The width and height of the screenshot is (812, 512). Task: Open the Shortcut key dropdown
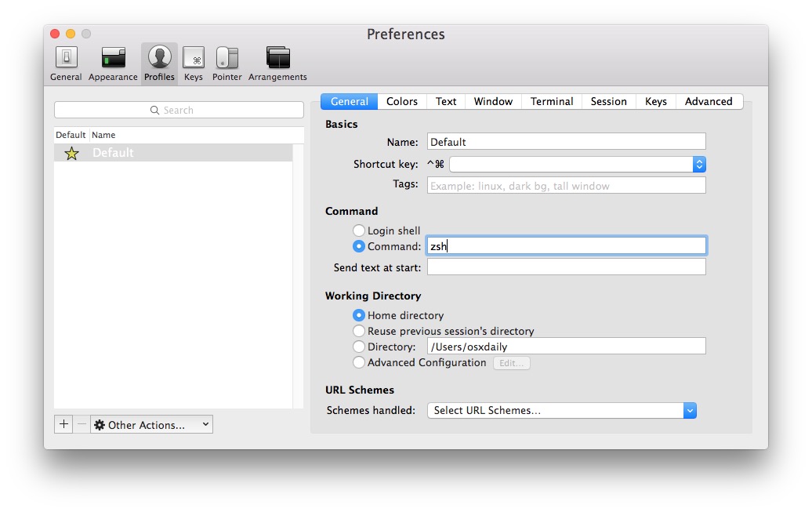pyautogui.click(x=698, y=165)
